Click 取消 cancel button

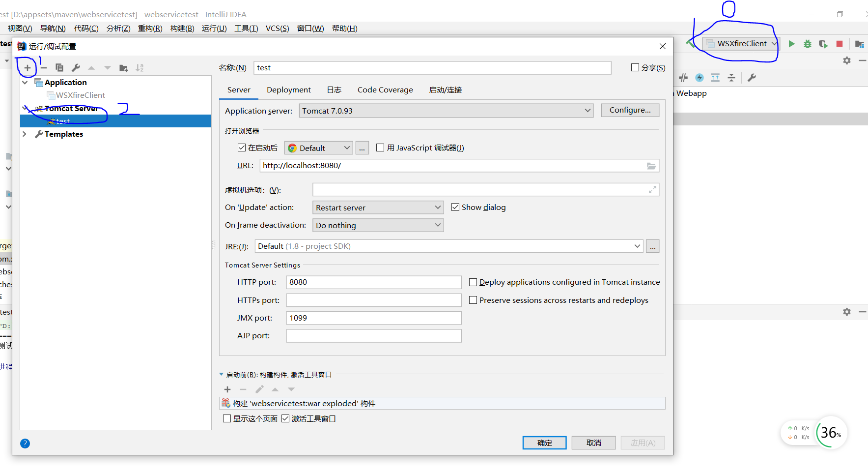[594, 443]
